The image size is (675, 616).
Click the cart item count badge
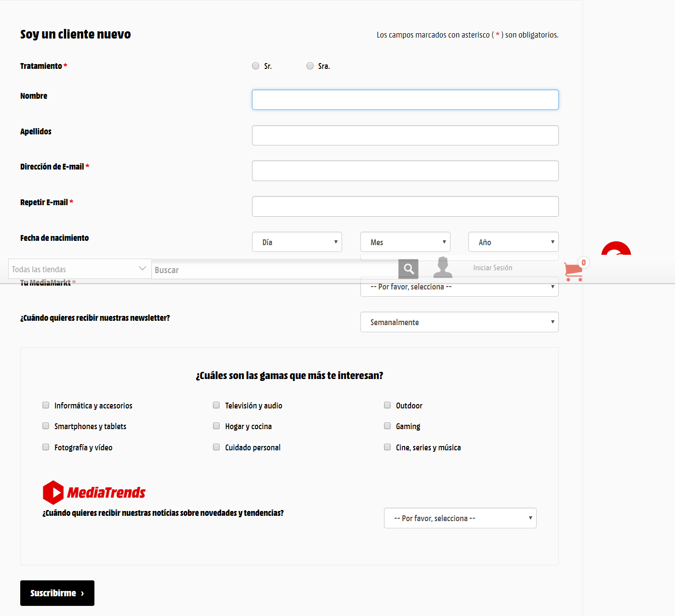point(583,262)
